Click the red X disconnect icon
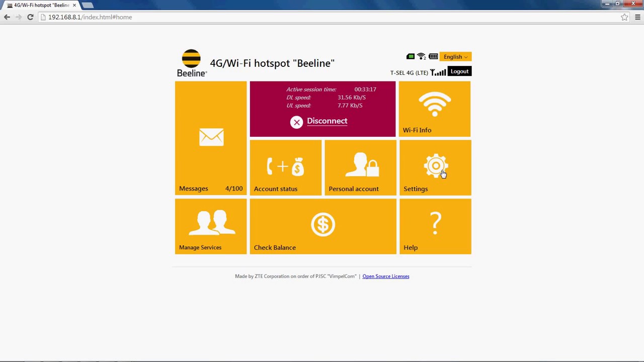 (x=296, y=122)
